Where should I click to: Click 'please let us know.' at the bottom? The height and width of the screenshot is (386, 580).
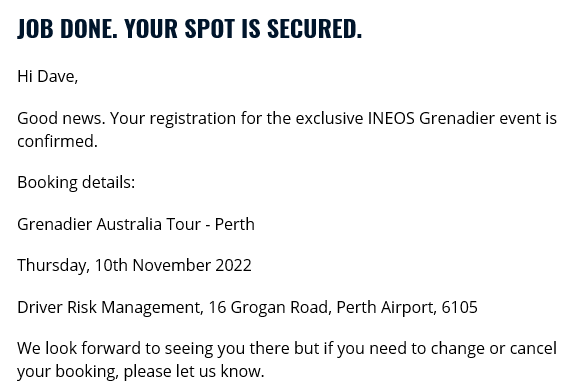click(x=194, y=371)
